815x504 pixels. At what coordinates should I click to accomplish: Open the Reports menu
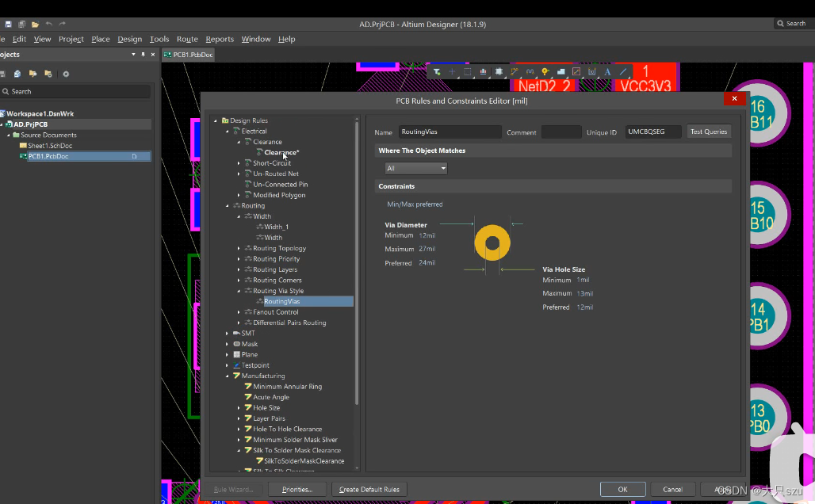(220, 39)
